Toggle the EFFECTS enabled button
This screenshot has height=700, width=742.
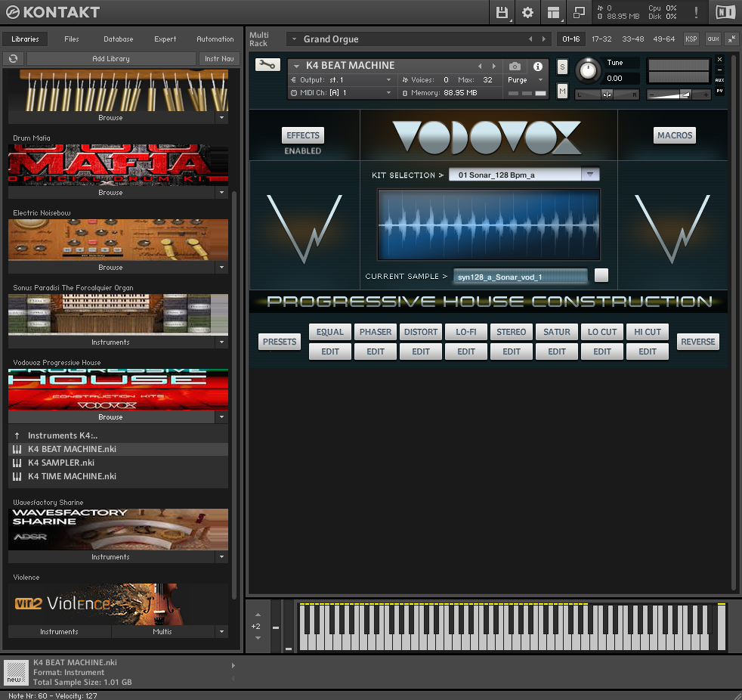[303, 135]
